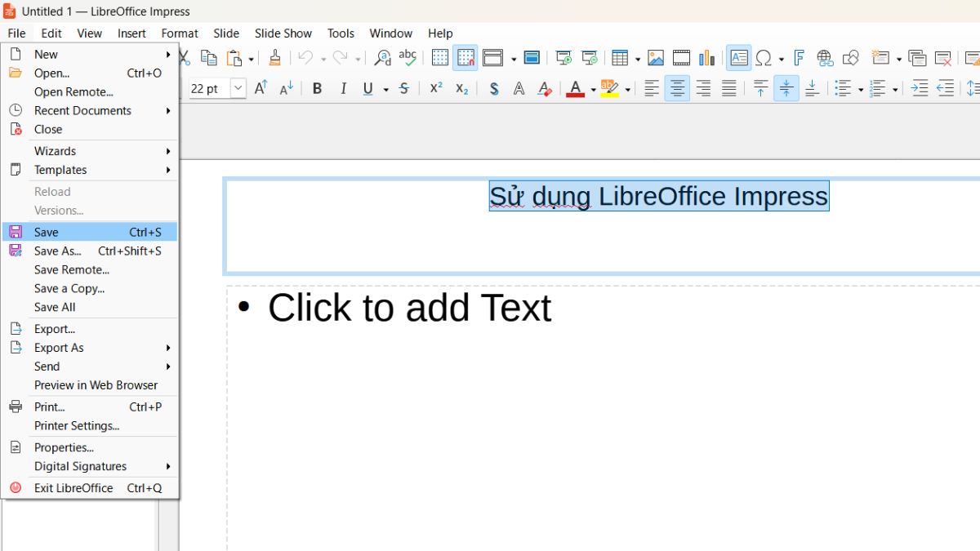Viewport: 980px width, 551px height.
Task: Open the table insert dropdown arrow
Action: pyautogui.click(x=637, y=59)
